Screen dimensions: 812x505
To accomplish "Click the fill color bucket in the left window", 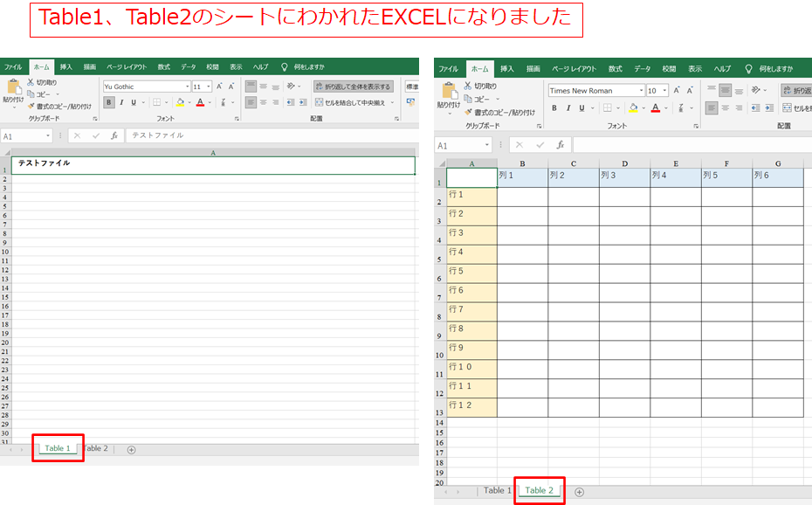I will (x=180, y=102).
